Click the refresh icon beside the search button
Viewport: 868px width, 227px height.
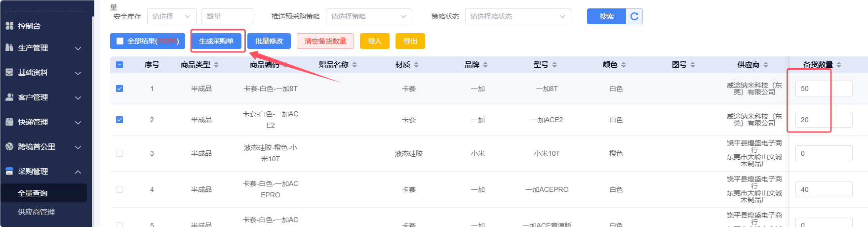tap(634, 16)
